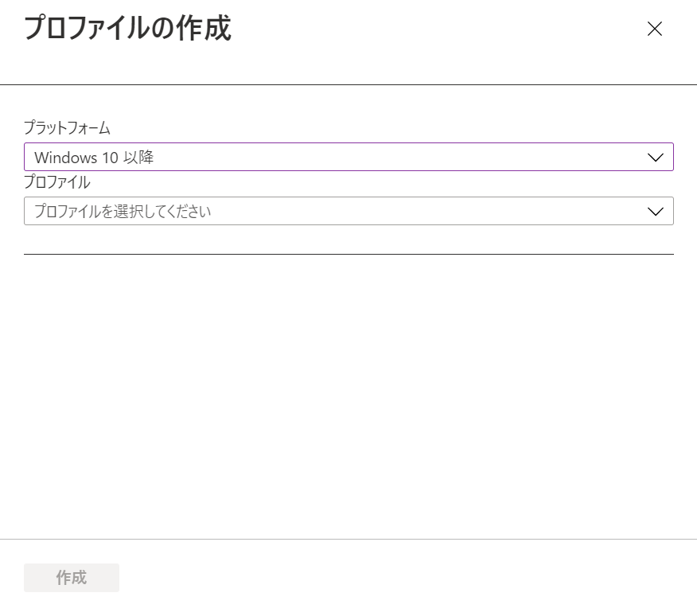Screen dimensions: 697x616
Task: Select the Windows 10 以降 text value
Action: click(x=94, y=157)
